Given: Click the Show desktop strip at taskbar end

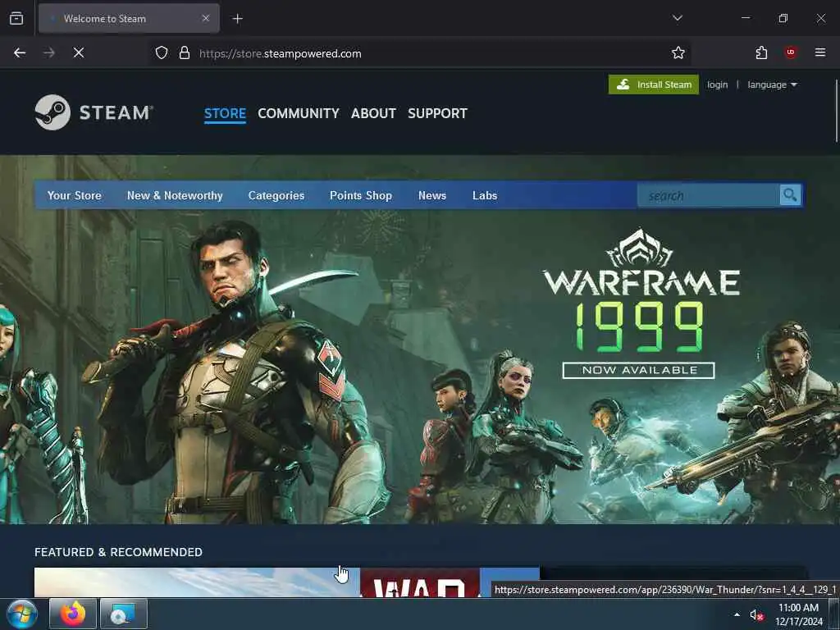Looking at the screenshot, I should (834, 614).
